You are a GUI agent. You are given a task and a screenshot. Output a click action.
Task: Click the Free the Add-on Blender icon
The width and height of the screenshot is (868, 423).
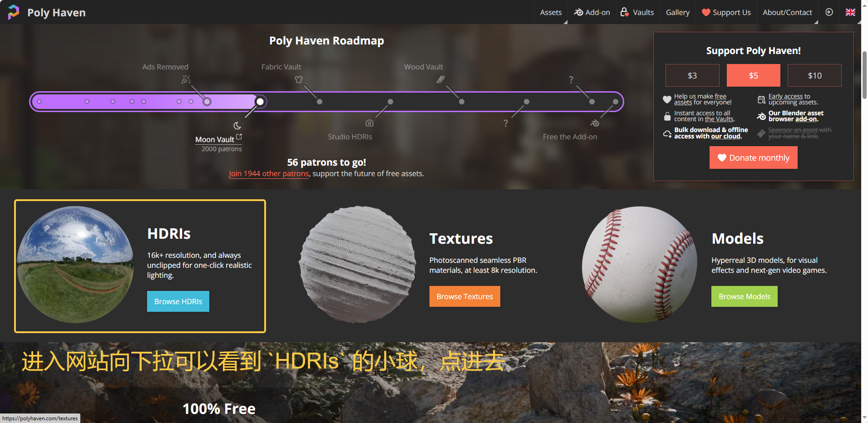tap(595, 123)
